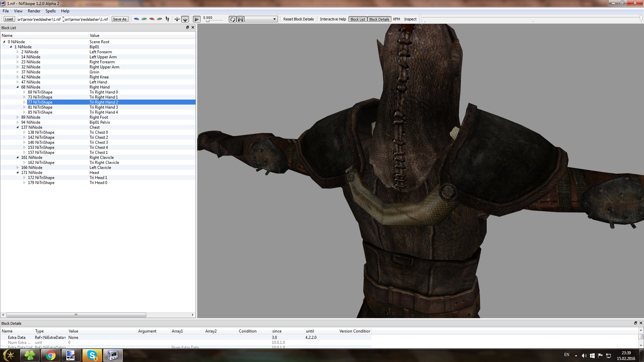Open the File menu
This screenshot has width=644, height=362.
tap(6, 11)
